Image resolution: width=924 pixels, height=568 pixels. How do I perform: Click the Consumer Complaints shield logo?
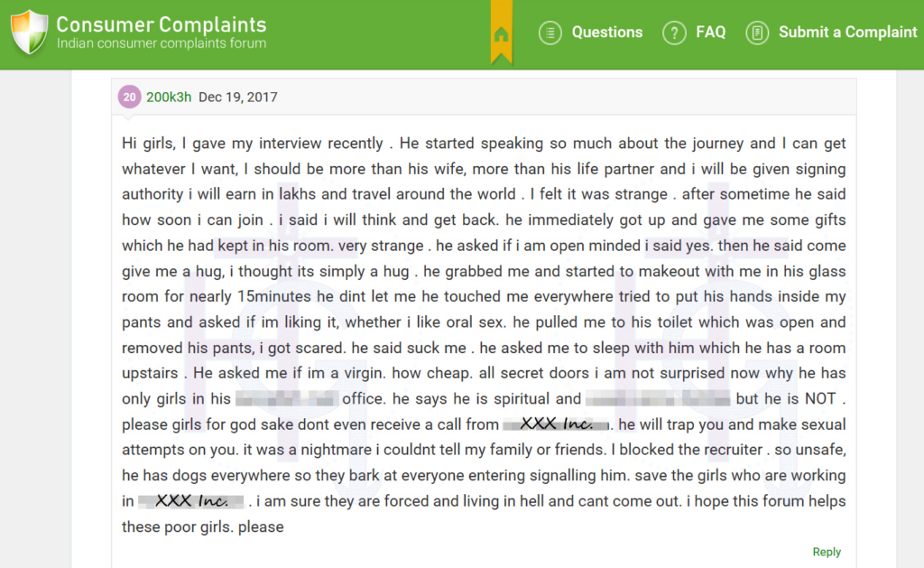(29, 33)
